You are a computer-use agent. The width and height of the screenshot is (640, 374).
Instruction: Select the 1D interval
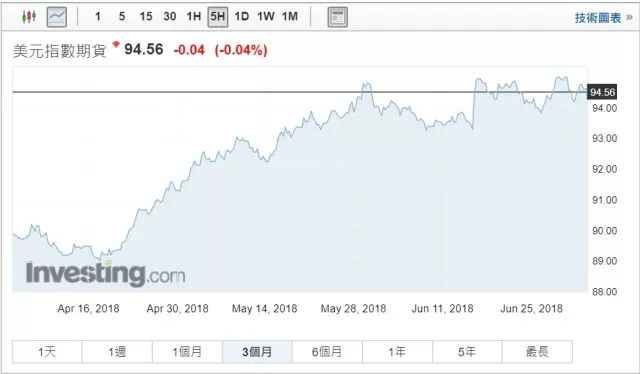(242, 17)
